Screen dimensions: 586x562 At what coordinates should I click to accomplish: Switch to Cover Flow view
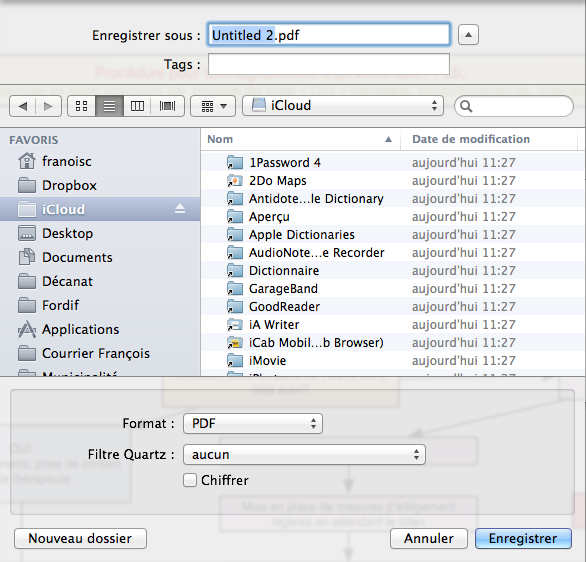[x=167, y=106]
